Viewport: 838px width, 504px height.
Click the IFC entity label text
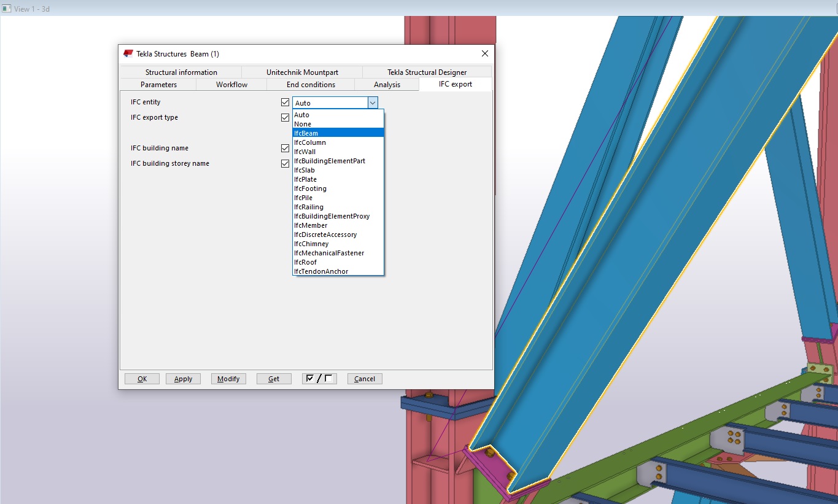(x=145, y=102)
